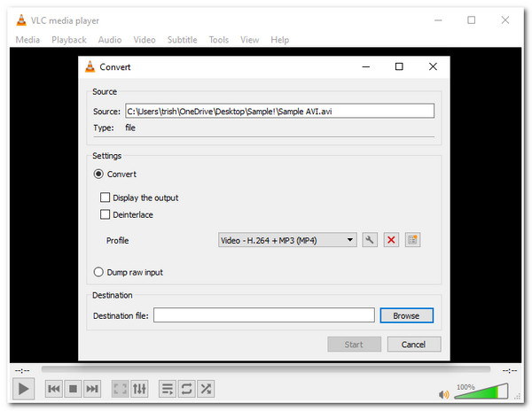The image size is (532, 411).
Task: Create a new profile icon
Action: click(412, 240)
